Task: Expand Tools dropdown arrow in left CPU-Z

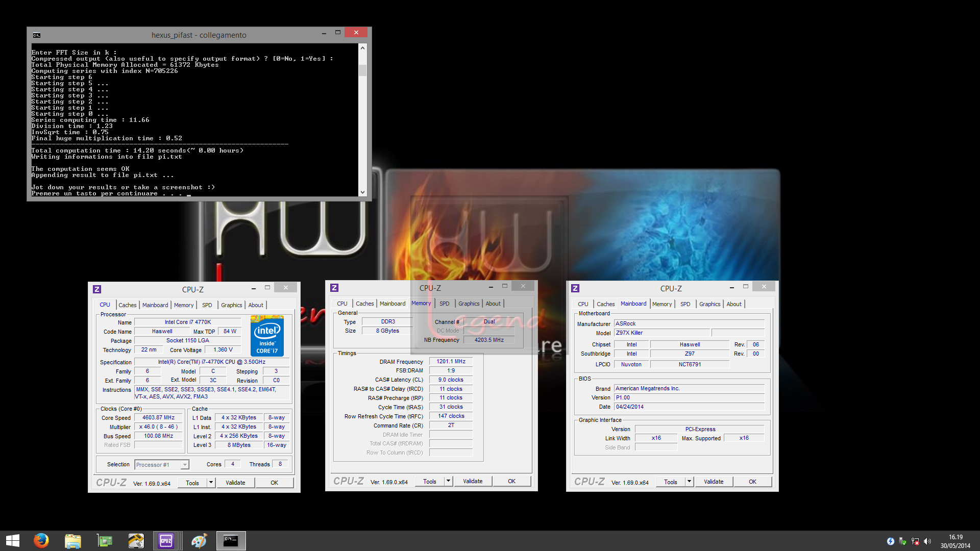Action: (x=211, y=483)
